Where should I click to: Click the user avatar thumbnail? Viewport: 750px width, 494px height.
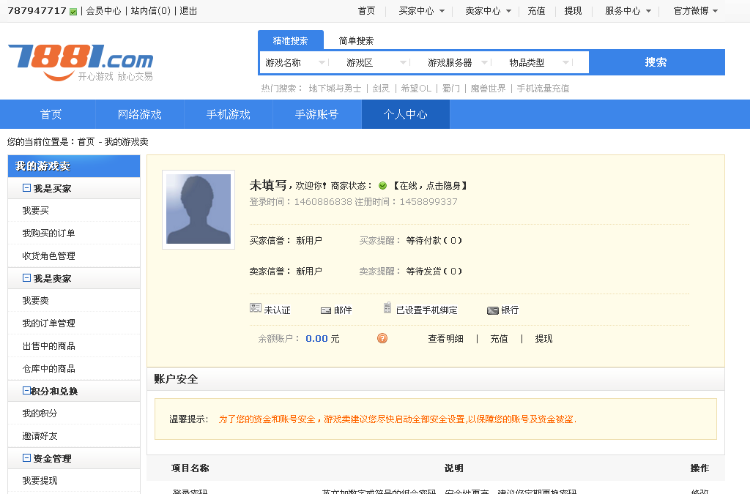click(198, 209)
